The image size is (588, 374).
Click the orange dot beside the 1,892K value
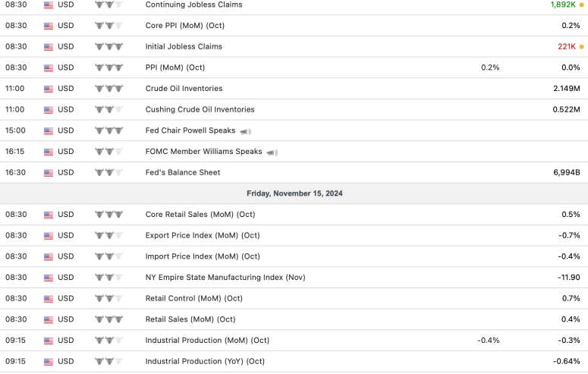581,5
